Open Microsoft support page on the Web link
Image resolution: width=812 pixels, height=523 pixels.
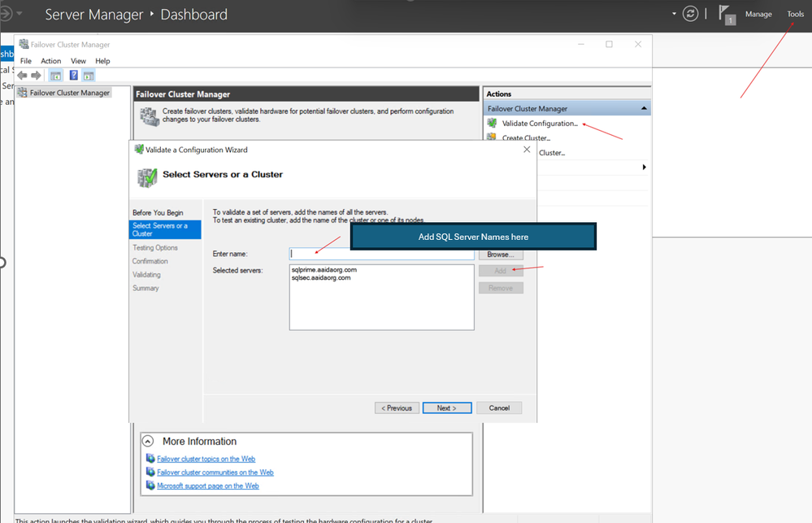coord(207,486)
